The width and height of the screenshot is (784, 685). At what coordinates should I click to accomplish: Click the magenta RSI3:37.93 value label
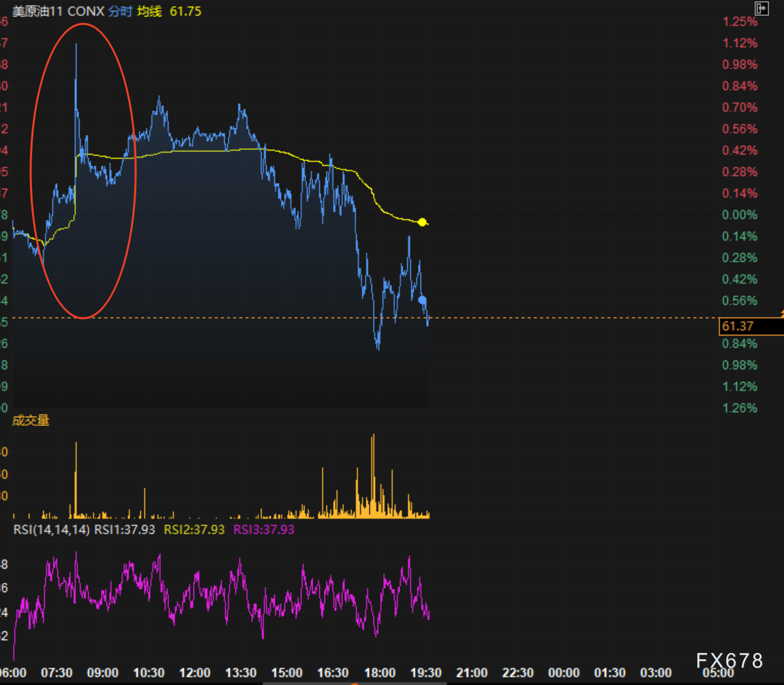point(264,530)
